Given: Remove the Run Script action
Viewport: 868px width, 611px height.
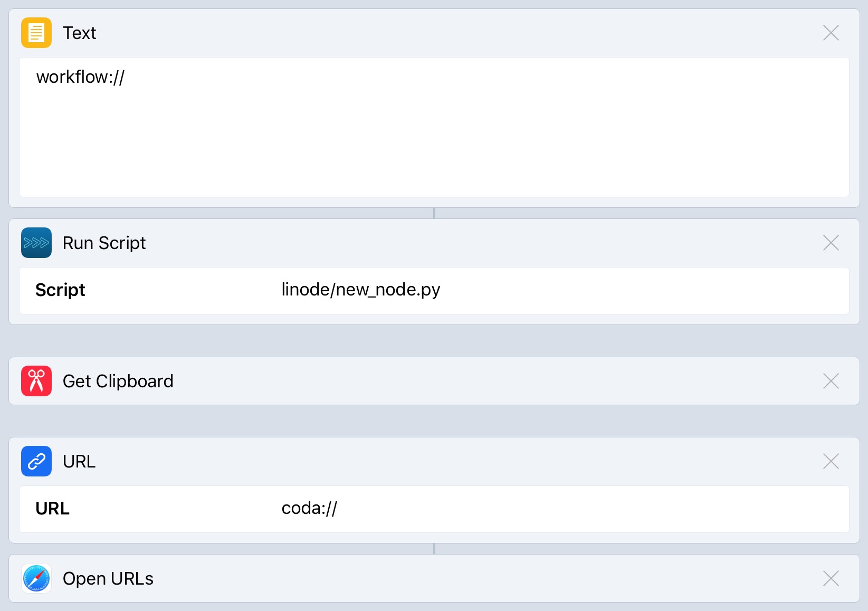Looking at the screenshot, I should 831,243.
